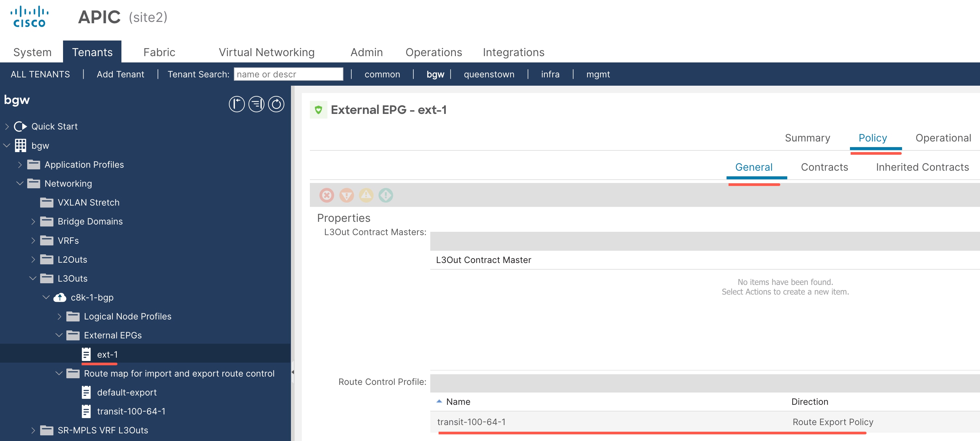Refresh the bgw navigation tree
The image size is (980, 441).
pos(276,104)
